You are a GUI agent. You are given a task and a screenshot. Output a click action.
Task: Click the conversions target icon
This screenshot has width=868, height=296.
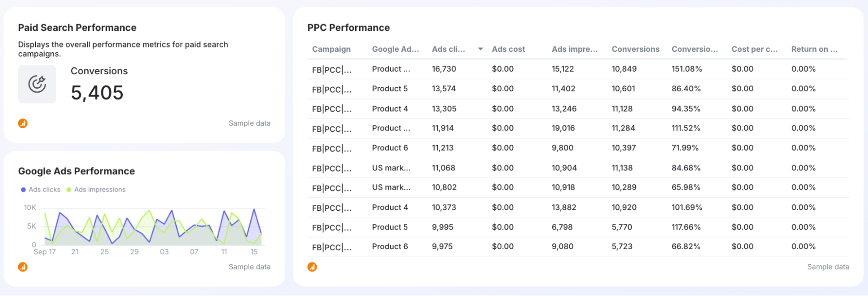tap(37, 84)
